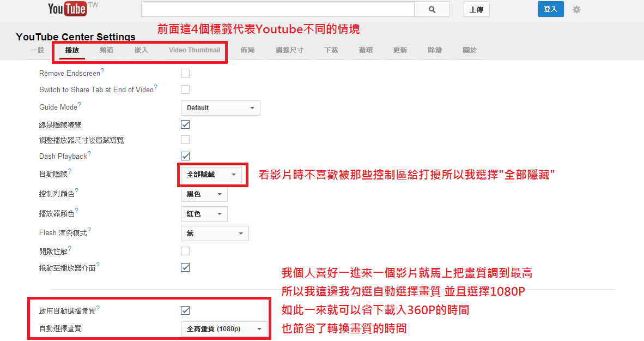Open help for Dash Playback via its question mark
The height and width of the screenshot is (341, 644).
pyautogui.click(x=88, y=152)
